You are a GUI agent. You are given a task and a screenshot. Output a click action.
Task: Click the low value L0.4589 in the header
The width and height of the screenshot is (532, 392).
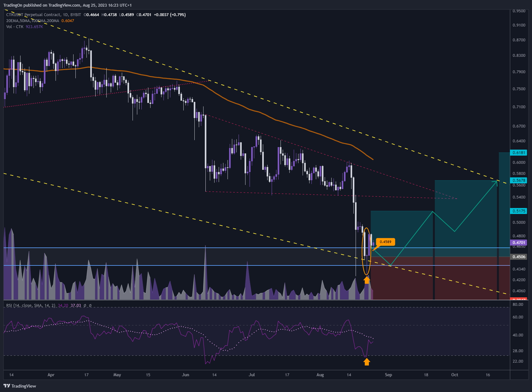click(x=127, y=15)
